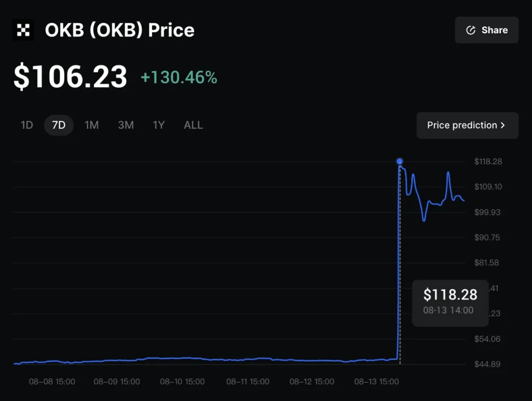This screenshot has width=532, height=401.
Task: Click the OKB logo icon
Action: click(23, 30)
